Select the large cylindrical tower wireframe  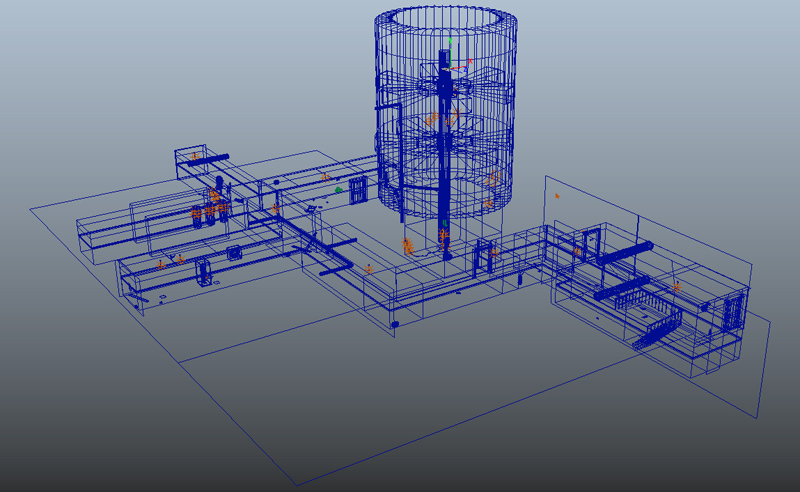(x=445, y=110)
